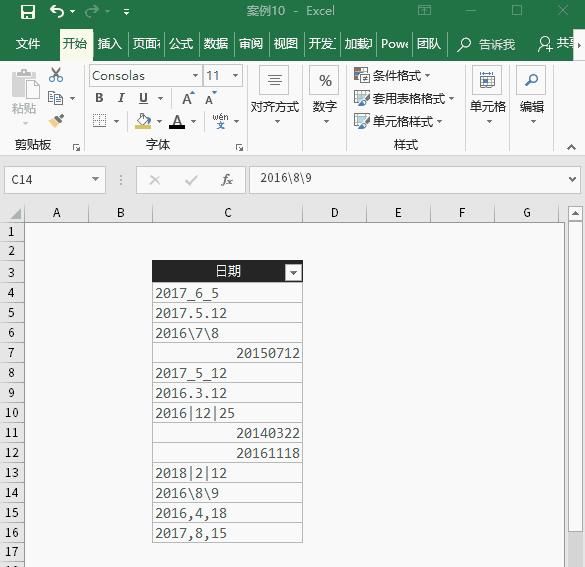Open the 字体 font dialog launcher
Viewport: 585px width, 567px height.
pyautogui.click(x=239, y=148)
